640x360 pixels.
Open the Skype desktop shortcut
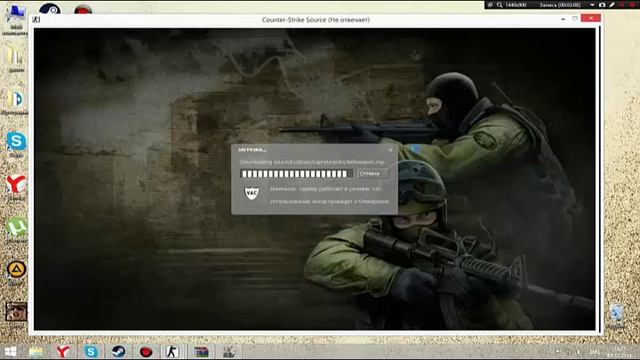coord(16,142)
